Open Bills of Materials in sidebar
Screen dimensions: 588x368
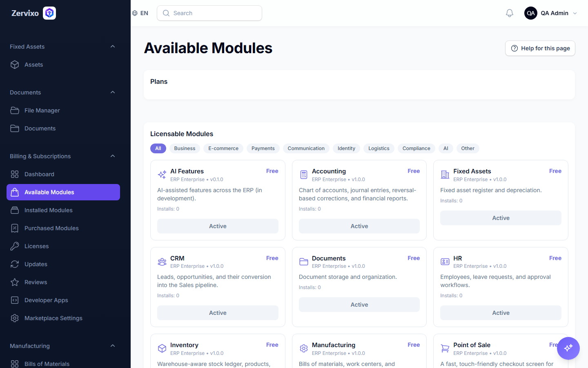click(x=63, y=364)
